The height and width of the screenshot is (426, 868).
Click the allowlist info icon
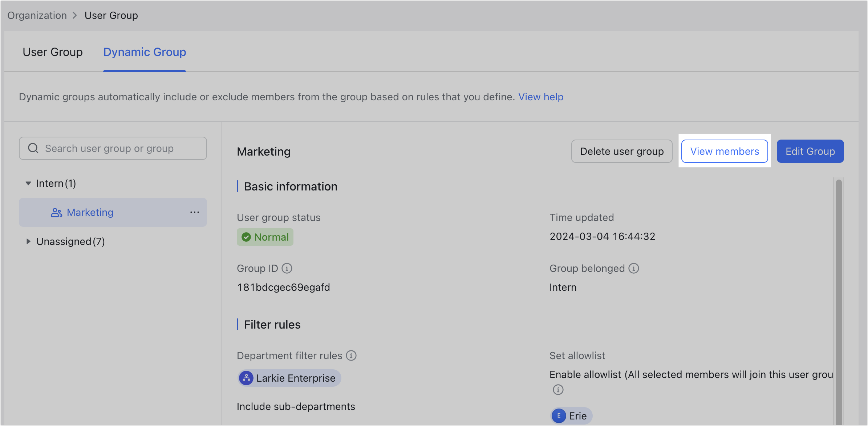tap(558, 390)
